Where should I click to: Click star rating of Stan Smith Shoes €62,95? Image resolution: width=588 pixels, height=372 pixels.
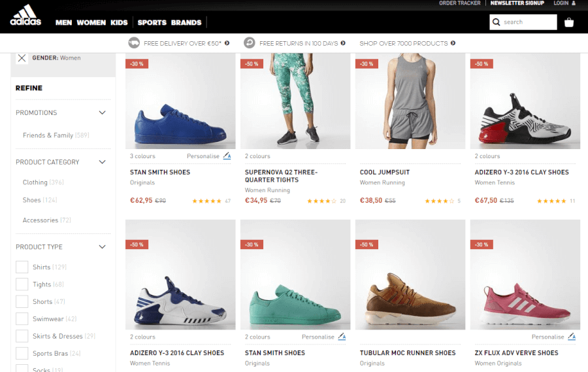click(x=206, y=201)
